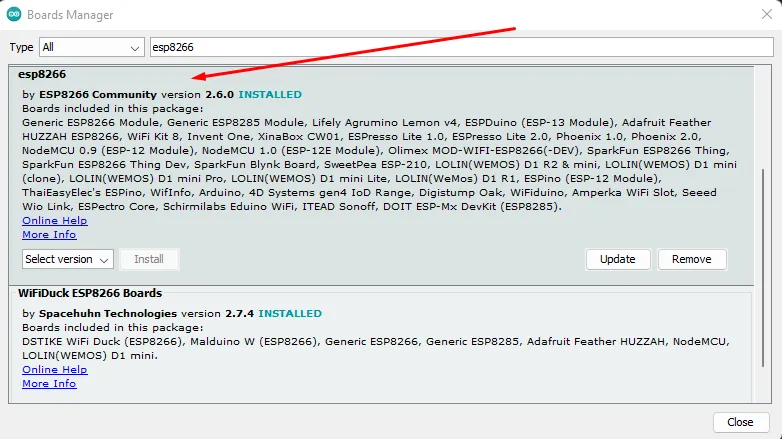This screenshot has width=782, height=439.
Task: Select the esp8266 package title
Action: [42, 74]
